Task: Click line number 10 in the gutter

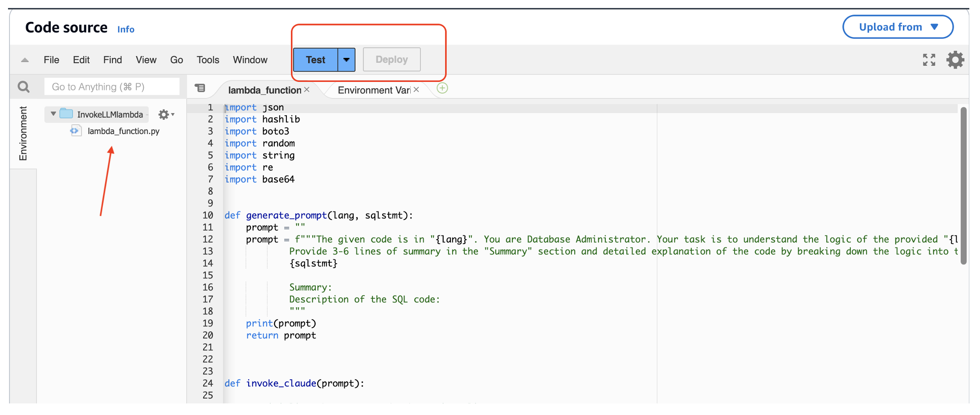Action: tap(208, 216)
